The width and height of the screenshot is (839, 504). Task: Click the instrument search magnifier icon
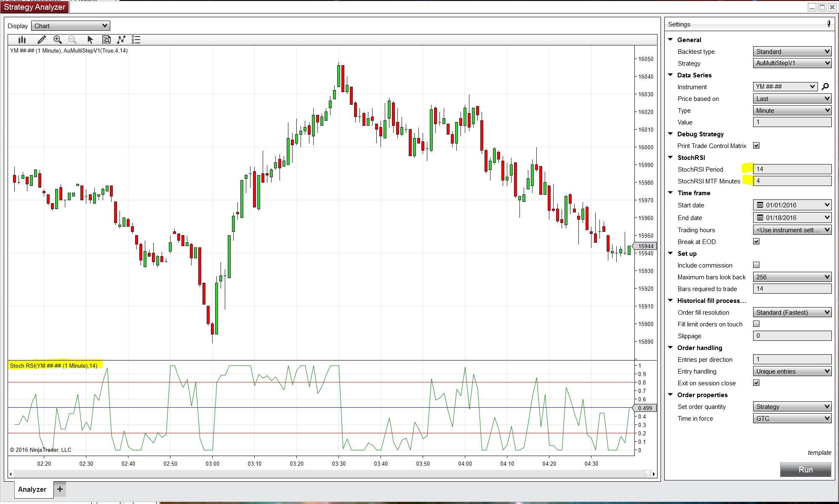[825, 87]
